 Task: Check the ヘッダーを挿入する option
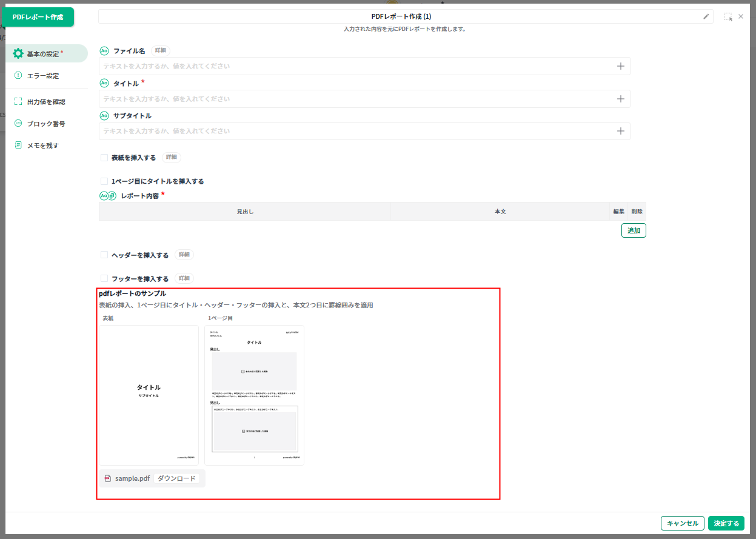pyautogui.click(x=104, y=255)
